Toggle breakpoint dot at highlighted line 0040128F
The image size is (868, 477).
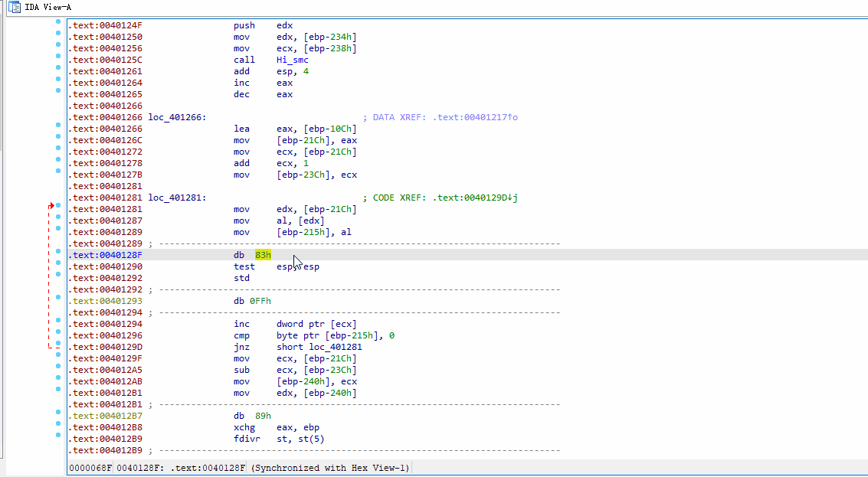pyautogui.click(x=58, y=251)
